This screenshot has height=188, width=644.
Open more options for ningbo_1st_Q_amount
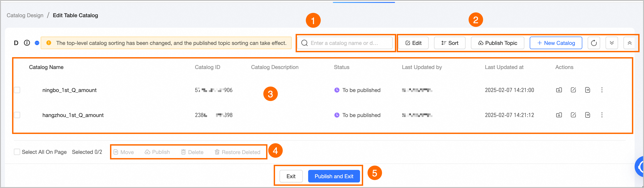pos(602,90)
